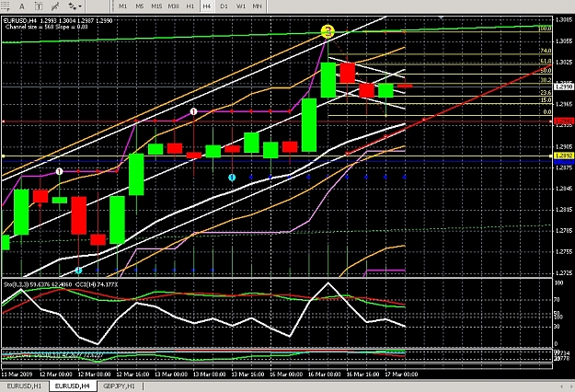Click the '17 Mar 00:00' time label
This screenshot has height=392, width=575.
(x=401, y=375)
